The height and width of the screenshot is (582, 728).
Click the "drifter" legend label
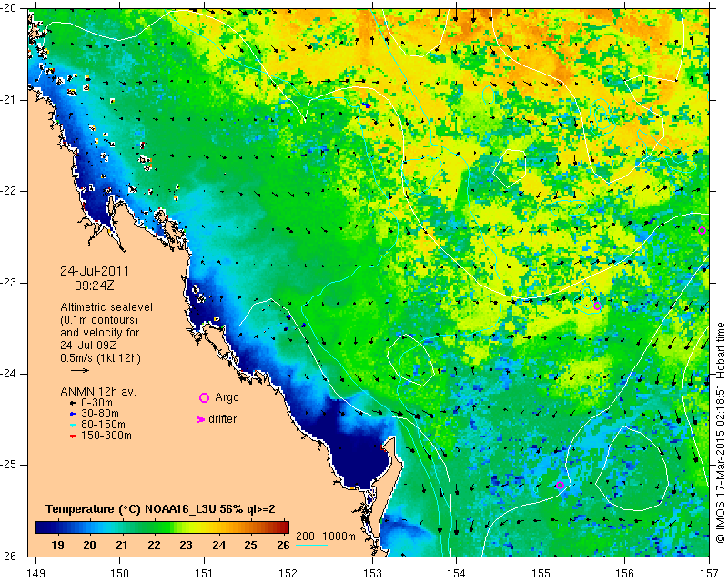click(x=222, y=419)
